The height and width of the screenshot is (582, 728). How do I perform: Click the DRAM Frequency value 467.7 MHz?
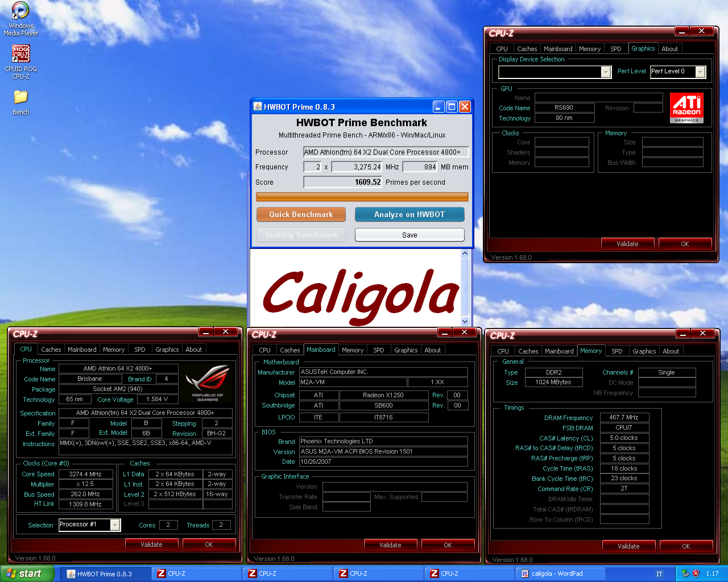point(624,417)
